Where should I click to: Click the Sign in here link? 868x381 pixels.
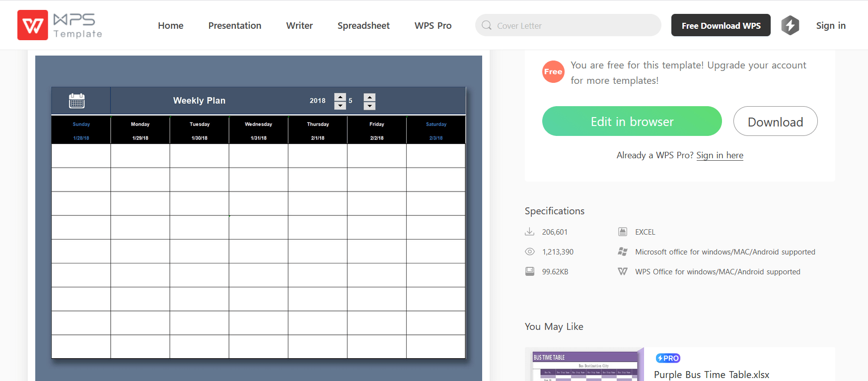[x=720, y=155]
